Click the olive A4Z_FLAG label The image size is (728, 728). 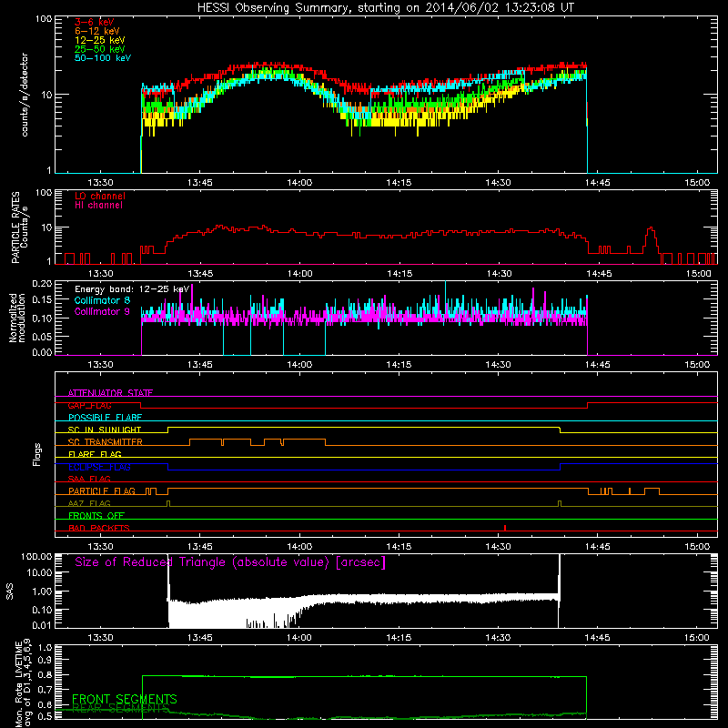(x=89, y=504)
